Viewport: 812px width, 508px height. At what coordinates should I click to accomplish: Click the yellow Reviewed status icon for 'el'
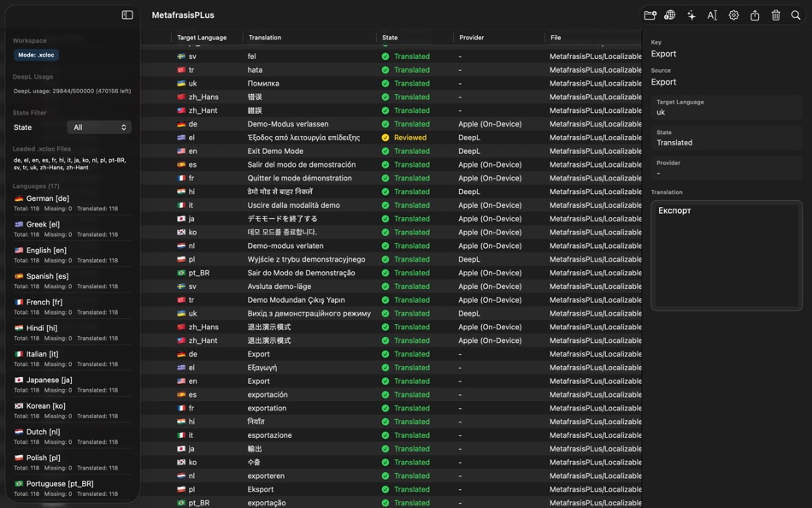[x=385, y=138]
